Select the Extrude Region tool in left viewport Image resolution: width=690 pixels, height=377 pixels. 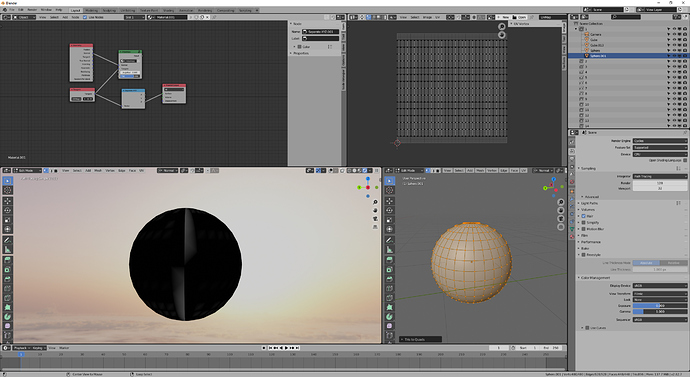[7, 260]
